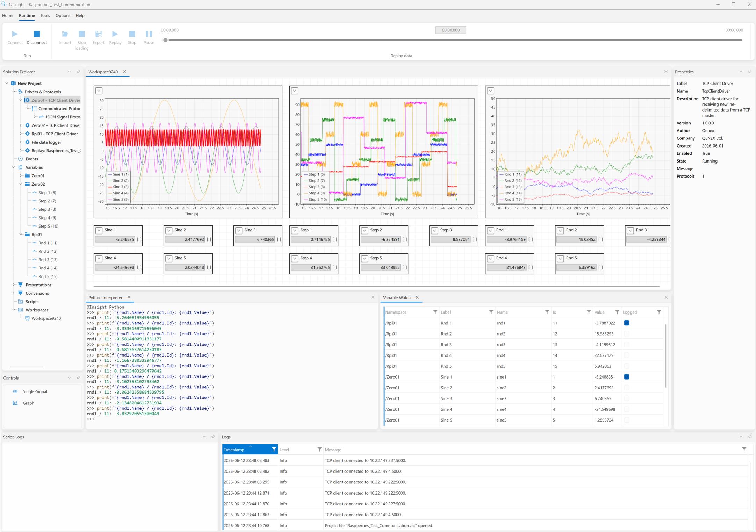The width and height of the screenshot is (756, 532).
Task: Open dropdown on the Sine graph widget
Action: click(99, 91)
